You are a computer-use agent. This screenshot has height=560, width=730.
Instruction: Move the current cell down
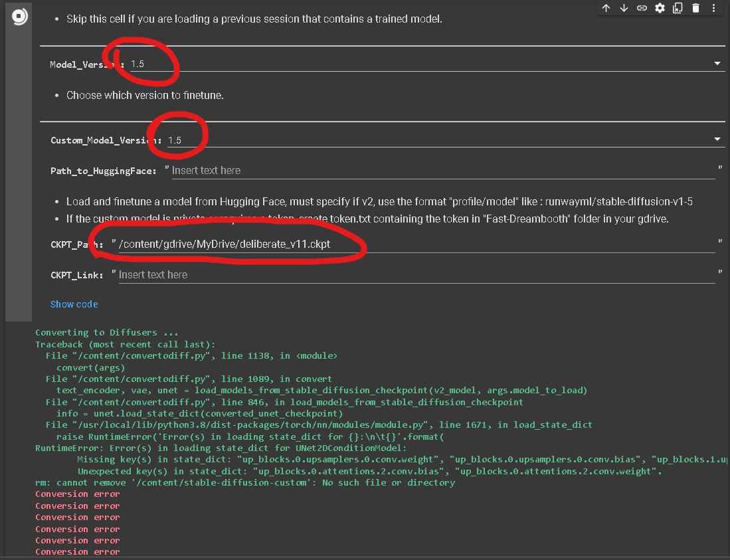[624, 8]
